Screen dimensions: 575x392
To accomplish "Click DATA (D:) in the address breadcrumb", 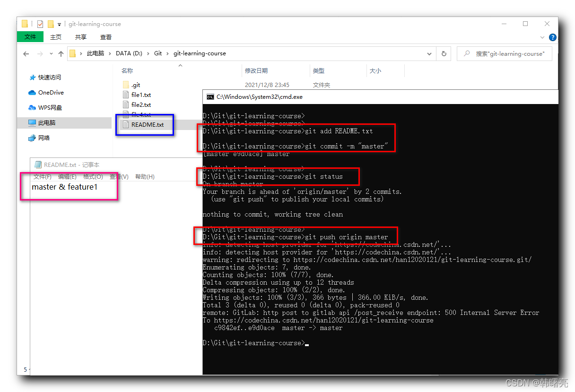I will [129, 53].
